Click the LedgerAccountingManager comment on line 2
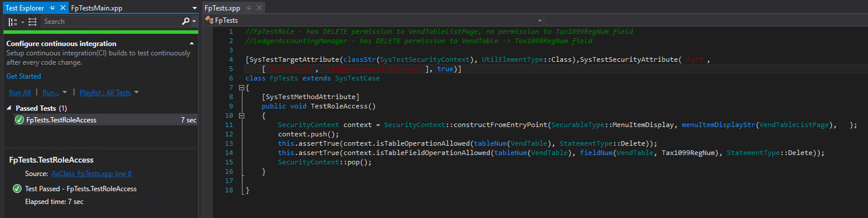Viewport: 868px width, 218px height. coord(419,41)
